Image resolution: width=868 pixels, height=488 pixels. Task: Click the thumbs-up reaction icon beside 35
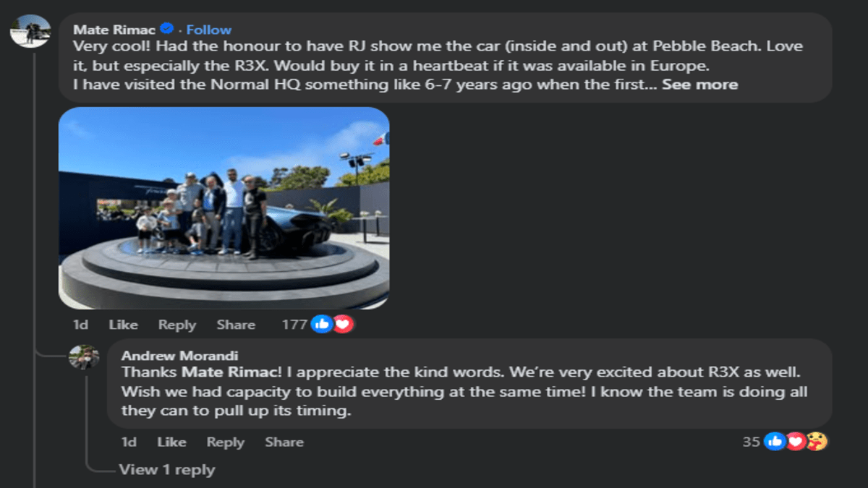tap(775, 441)
